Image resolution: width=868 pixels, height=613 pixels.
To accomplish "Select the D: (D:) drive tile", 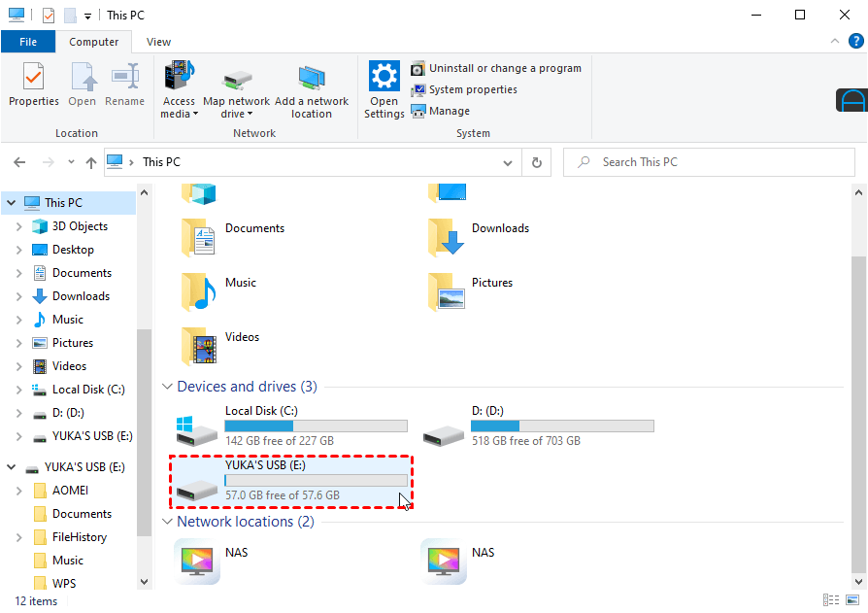I will pyautogui.click(x=538, y=426).
